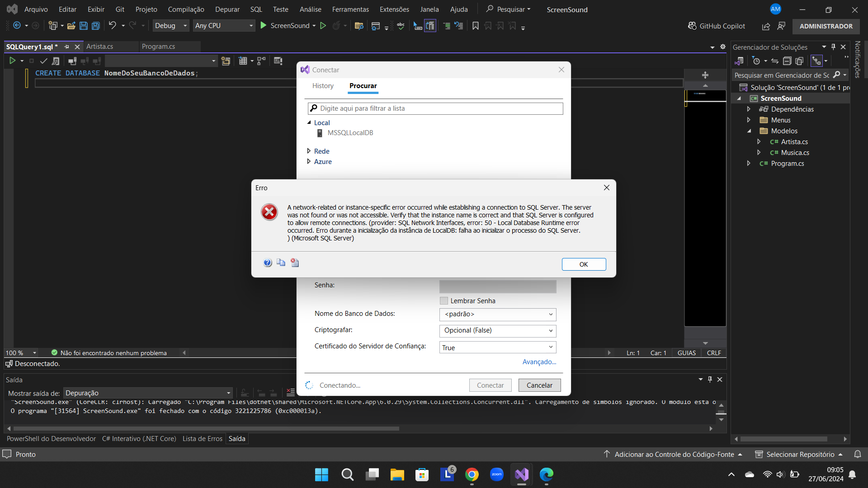
Task: Click the show technical details icon in Erro dialog
Action: (x=295, y=263)
